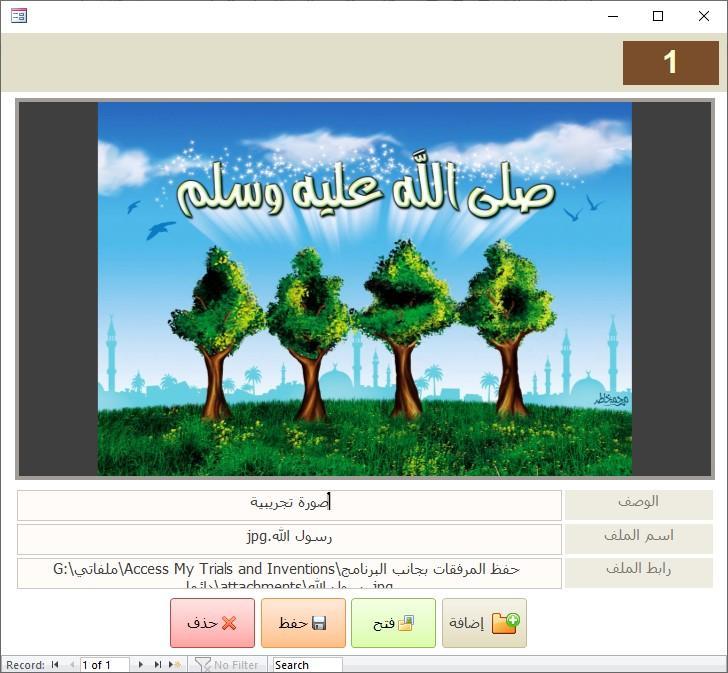Minimize the form window
The height and width of the screenshot is (673, 728).
[x=613, y=16]
